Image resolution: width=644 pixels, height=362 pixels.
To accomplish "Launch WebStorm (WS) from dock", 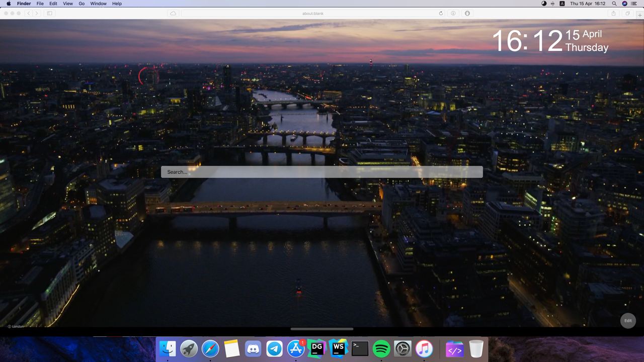I will [x=339, y=348].
